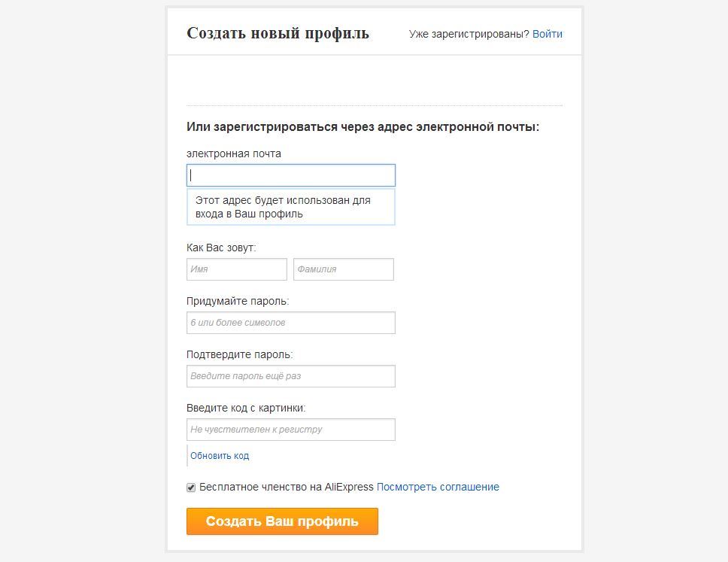Click the Введите код с картинки label
This screenshot has width=728, height=562.
coord(246,408)
